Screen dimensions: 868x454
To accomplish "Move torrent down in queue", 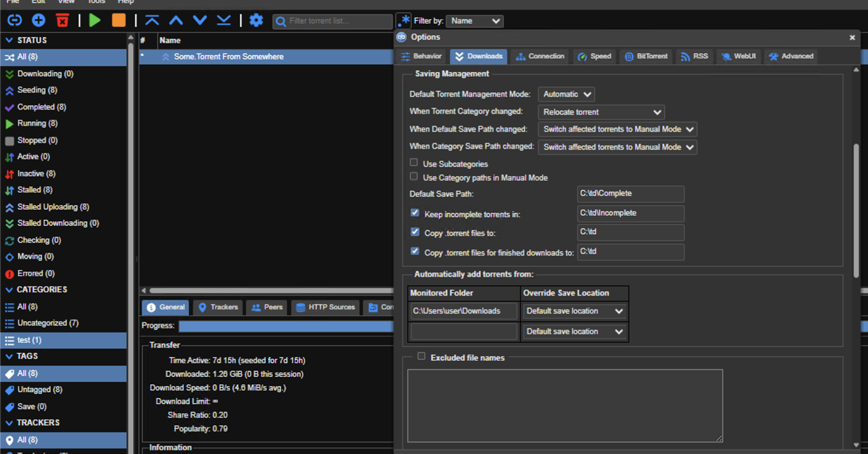I will pyautogui.click(x=200, y=20).
